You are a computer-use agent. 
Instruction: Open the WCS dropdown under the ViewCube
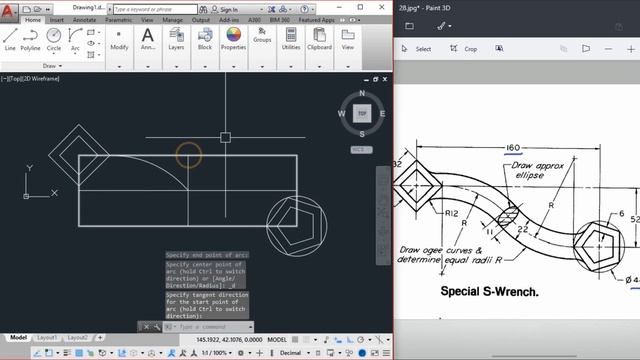362,150
